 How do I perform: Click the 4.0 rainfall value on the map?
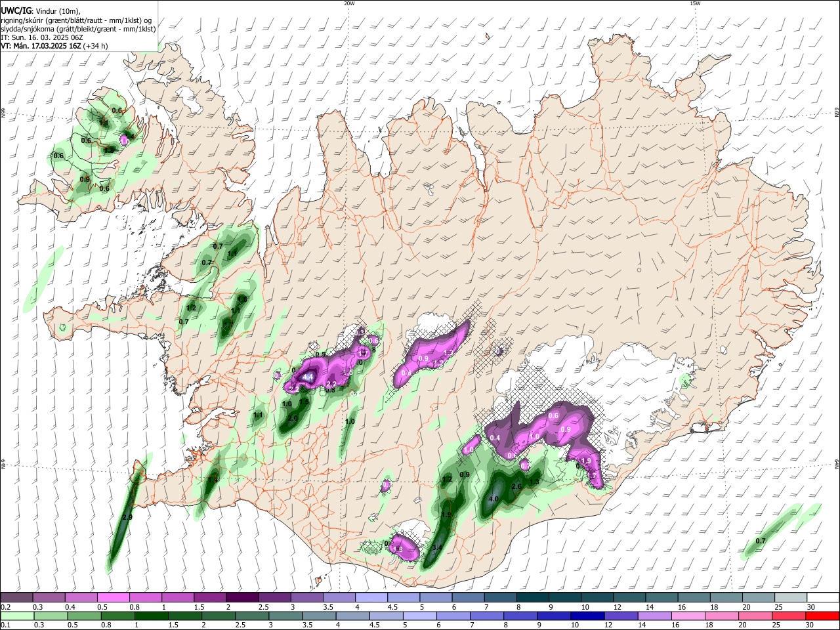pos(494,499)
